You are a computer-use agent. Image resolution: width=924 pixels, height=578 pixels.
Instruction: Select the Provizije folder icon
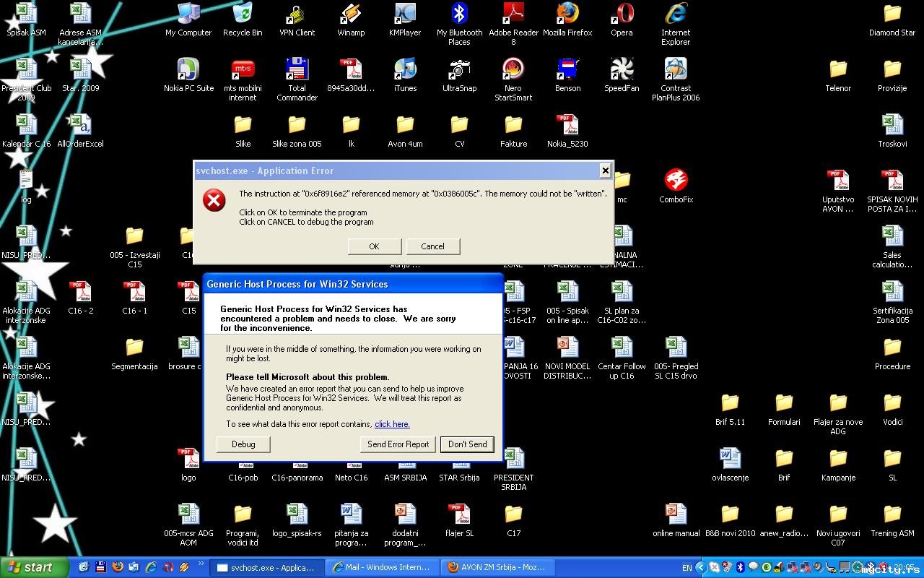[892, 75]
